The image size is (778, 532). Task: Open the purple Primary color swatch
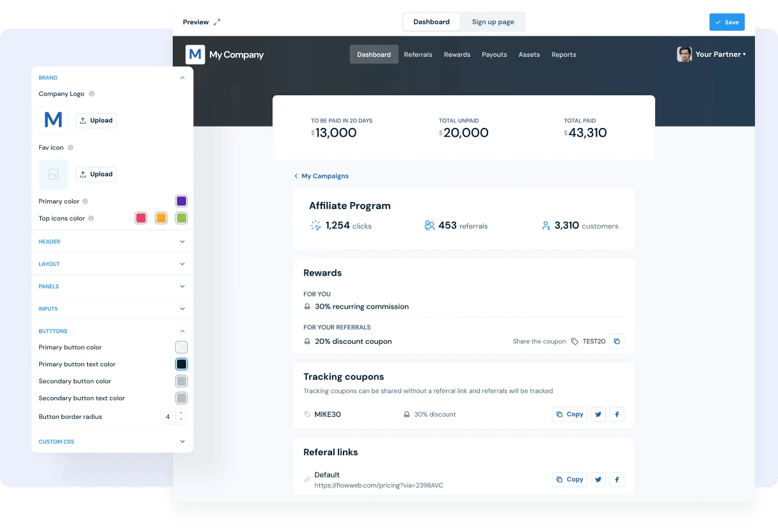tap(182, 201)
